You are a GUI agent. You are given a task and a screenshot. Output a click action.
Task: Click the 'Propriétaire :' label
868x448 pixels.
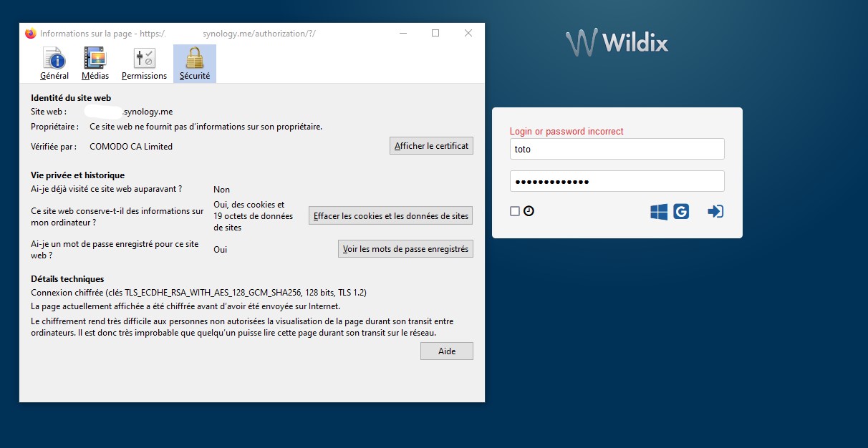pyautogui.click(x=54, y=127)
